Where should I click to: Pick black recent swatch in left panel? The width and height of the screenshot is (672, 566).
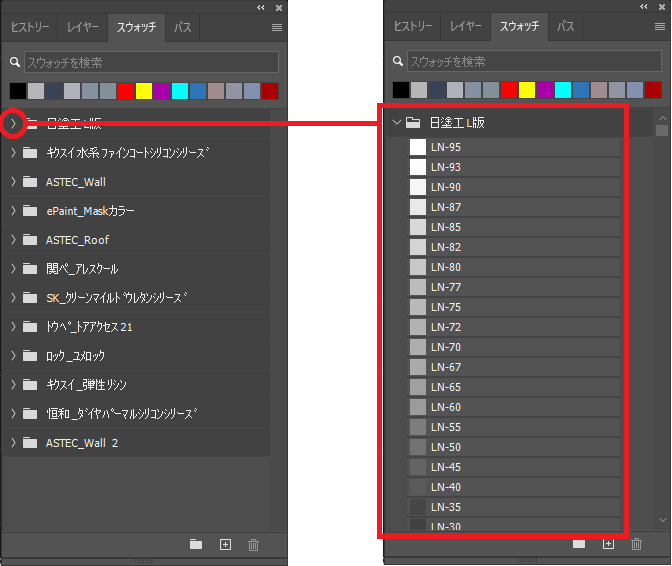click(18, 91)
